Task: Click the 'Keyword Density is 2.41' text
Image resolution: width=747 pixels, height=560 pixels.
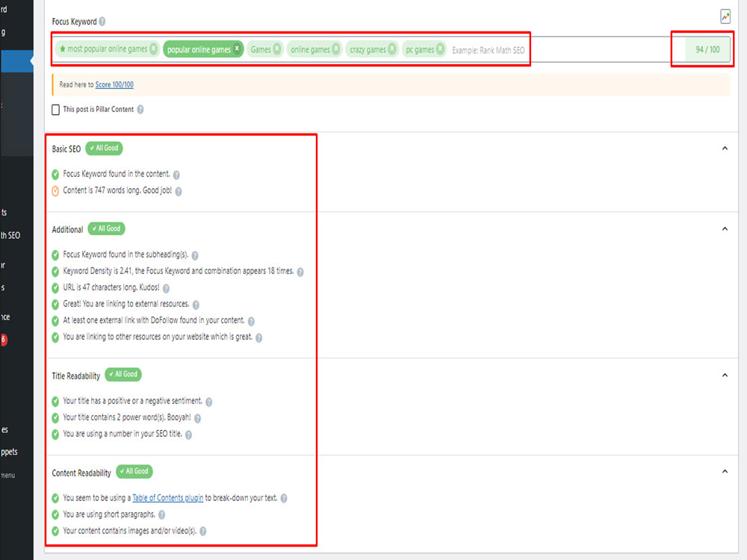Action: tap(179, 271)
